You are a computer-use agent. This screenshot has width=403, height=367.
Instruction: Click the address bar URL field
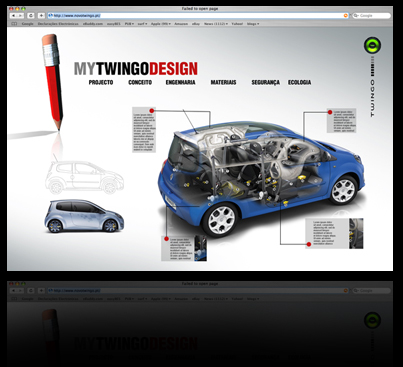pos(198,16)
